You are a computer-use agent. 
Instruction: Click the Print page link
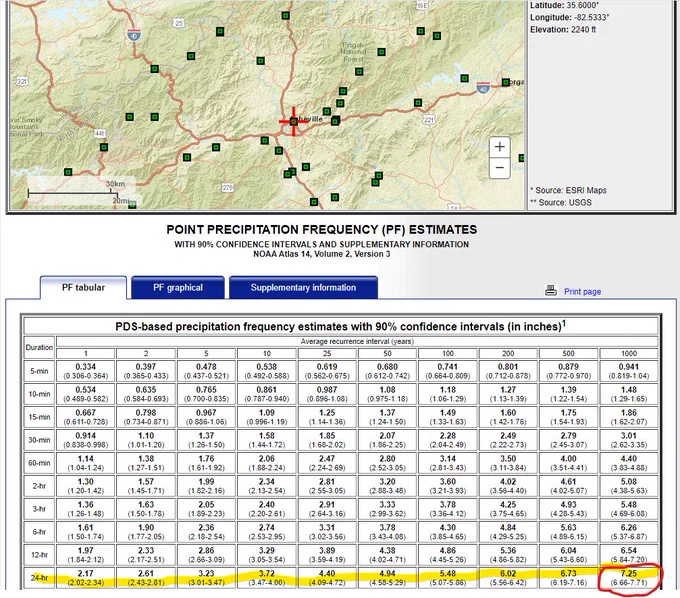[582, 291]
